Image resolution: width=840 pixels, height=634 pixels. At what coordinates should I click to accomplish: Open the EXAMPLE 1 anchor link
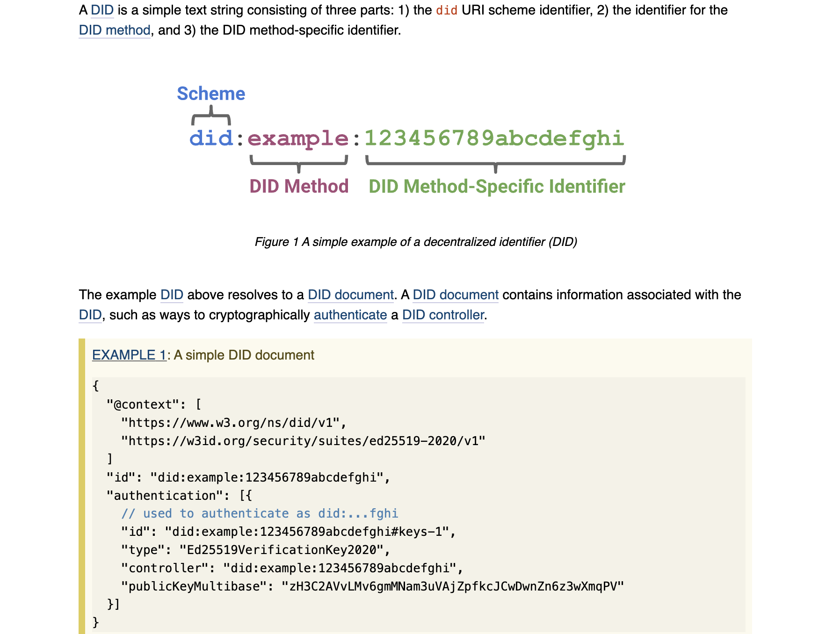point(129,355)
